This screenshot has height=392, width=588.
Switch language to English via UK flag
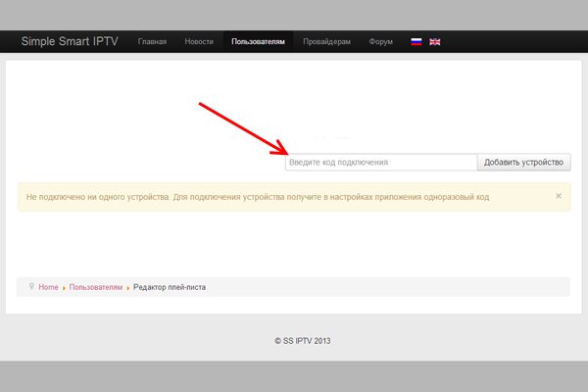click(435, 42)
